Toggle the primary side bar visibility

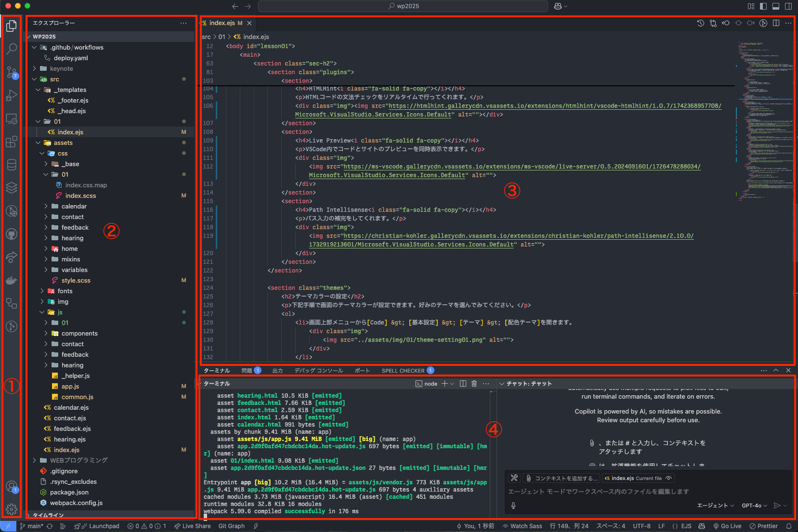coord(763,6)
